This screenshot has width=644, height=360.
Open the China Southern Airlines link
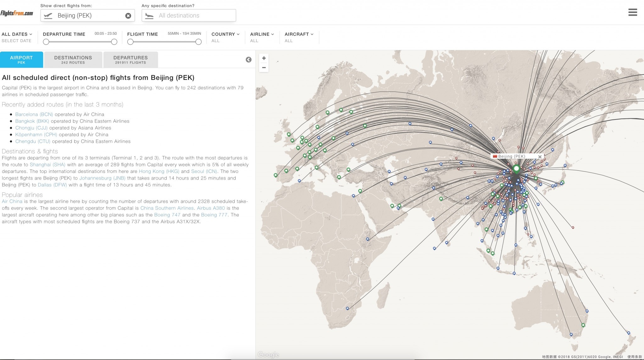point(167,208)
